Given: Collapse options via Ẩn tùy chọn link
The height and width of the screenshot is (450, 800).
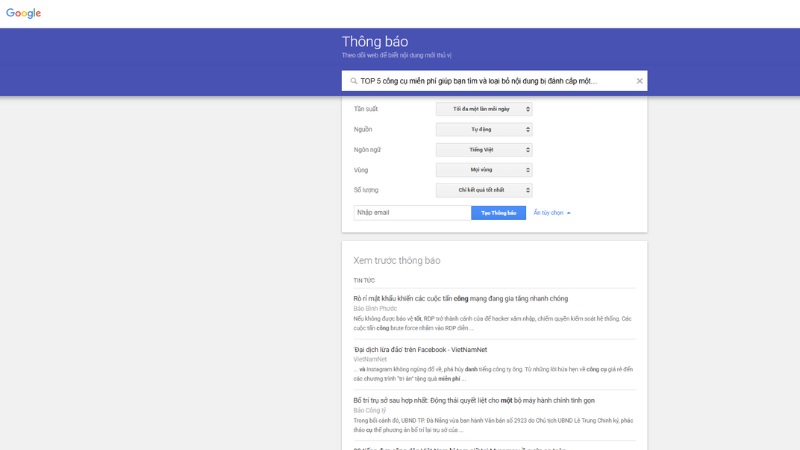Looking at the screenshot, I should click(x=548, y=213).
